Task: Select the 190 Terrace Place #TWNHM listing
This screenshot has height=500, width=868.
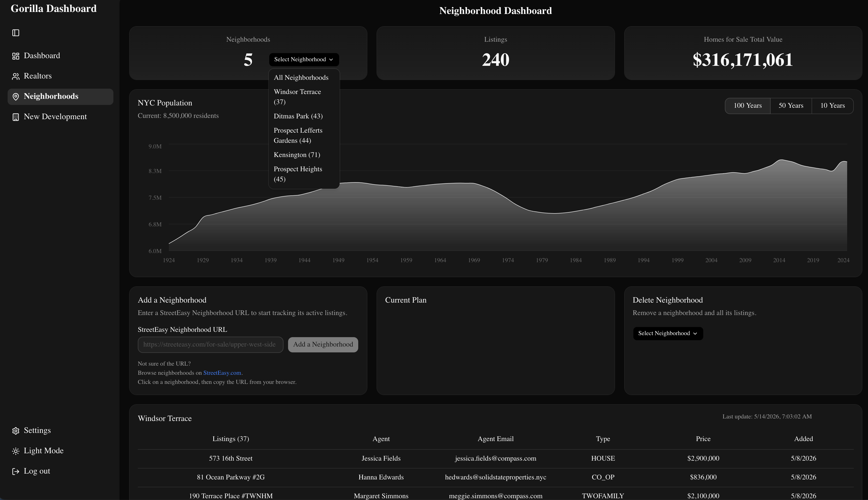Action: [231, 496]
